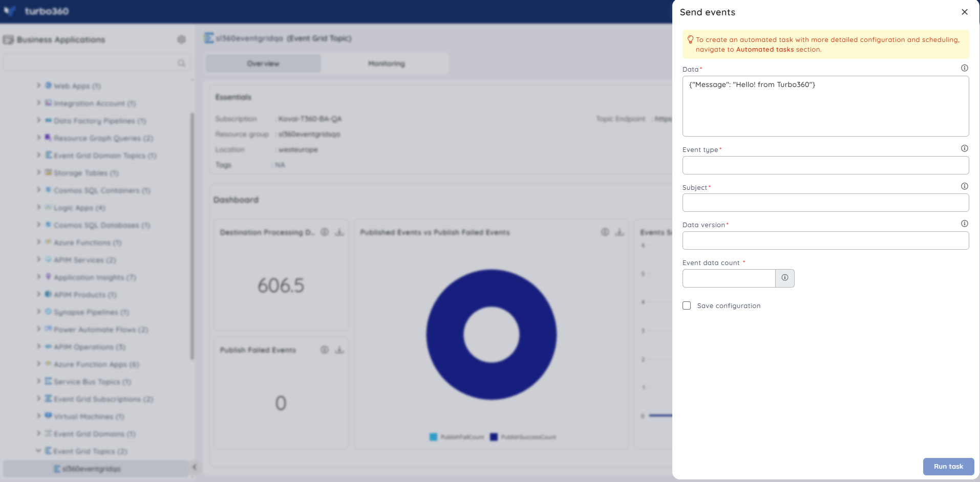The height and width of the screenshot is (482, 980).
Task: Click the Data field info icon
Action: coord(964,68)
